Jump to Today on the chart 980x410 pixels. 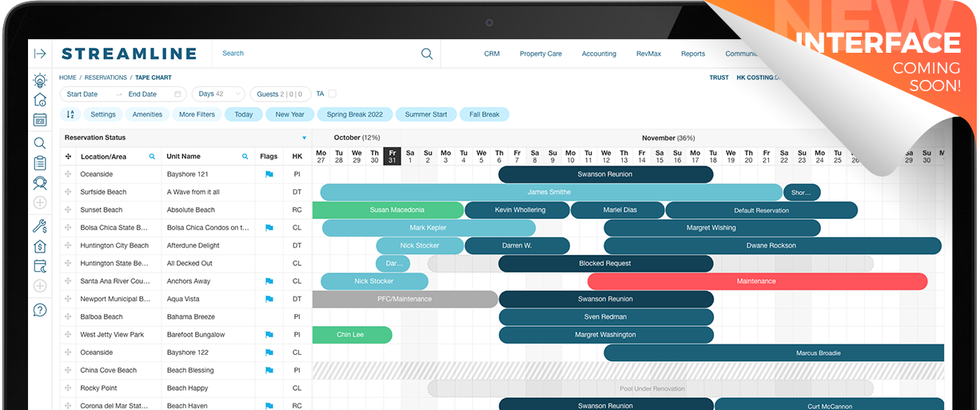click(244, 114)
